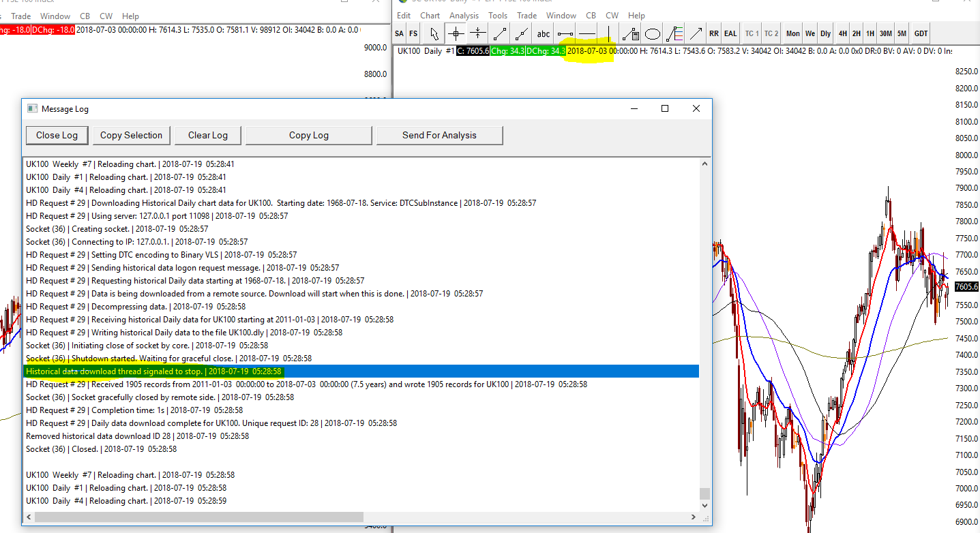Click the log's vertical scrollbar down arrow
This screenshot has width=980, height=533.
point(704,506)
